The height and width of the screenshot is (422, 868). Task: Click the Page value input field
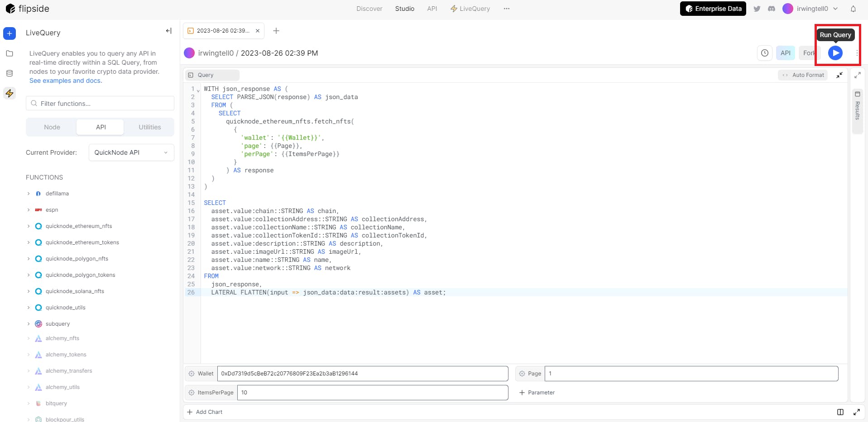[691, 374]
